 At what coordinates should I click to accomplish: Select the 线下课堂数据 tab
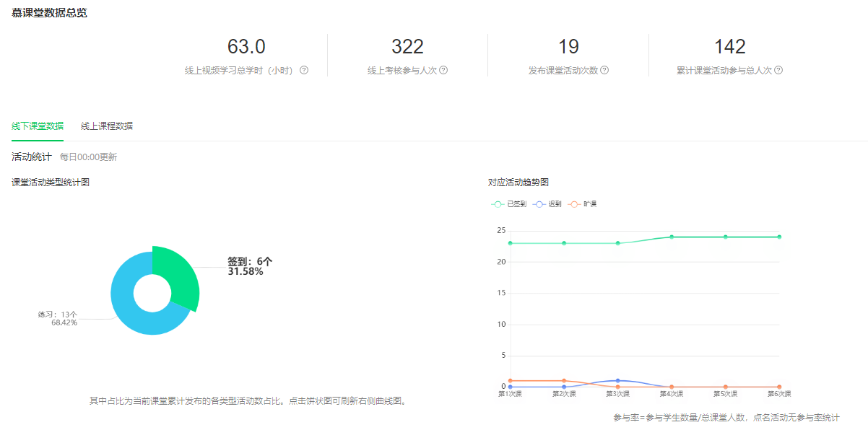click(x=38, y=126)
